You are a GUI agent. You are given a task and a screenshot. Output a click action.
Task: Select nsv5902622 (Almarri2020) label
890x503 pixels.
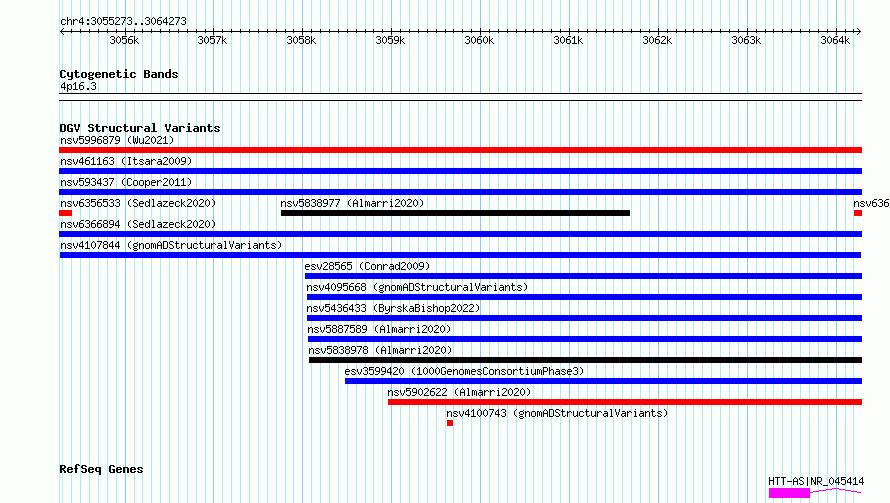point(459,392)
